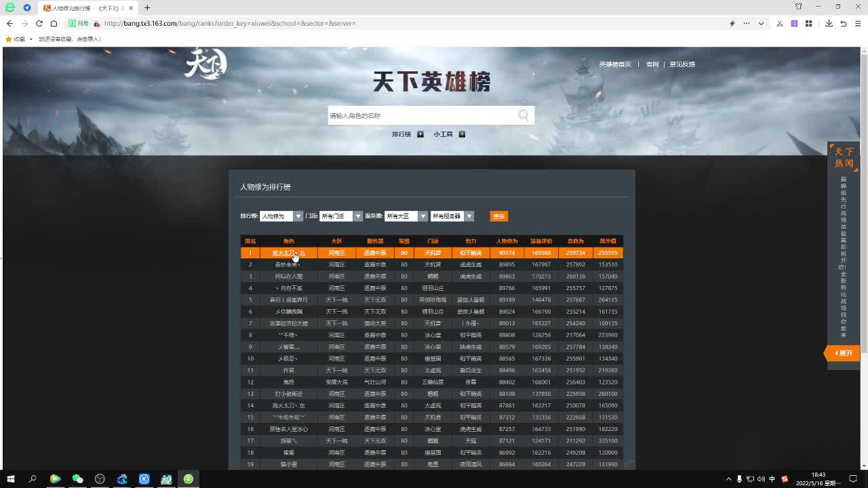
Task: Click the volume speaker tray icon
Action: pos(761,479)
